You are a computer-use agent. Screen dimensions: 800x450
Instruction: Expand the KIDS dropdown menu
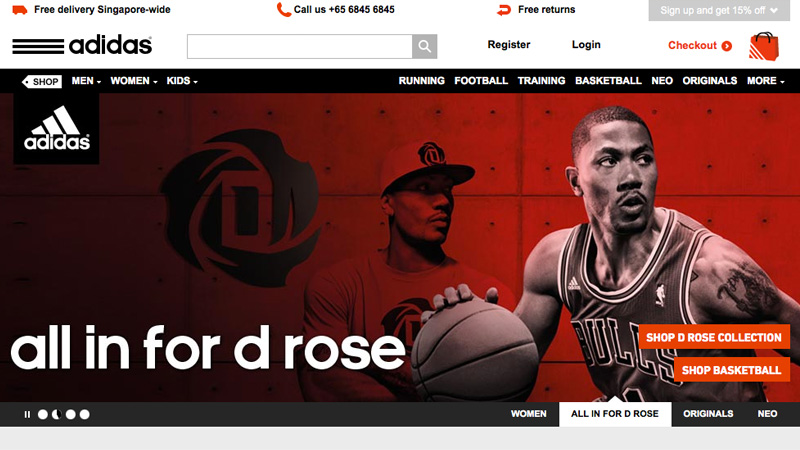coord(182,81)
